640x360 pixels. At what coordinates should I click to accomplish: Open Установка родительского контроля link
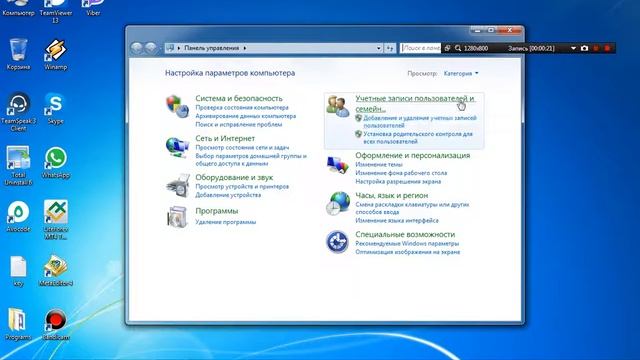[x=418, y=138]
